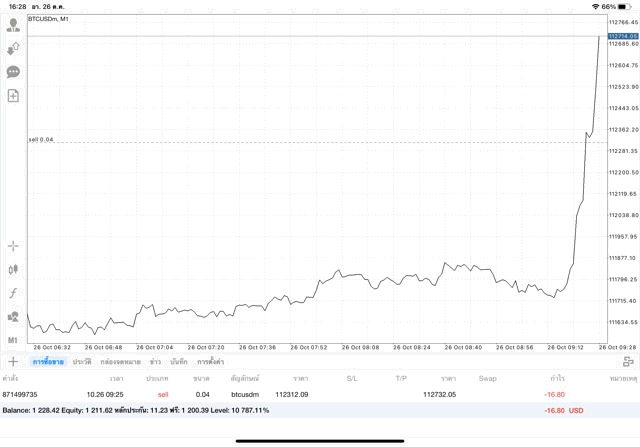
Task: Open the การตั้งค่า (Settings) tab
Action: coord(210,361)
